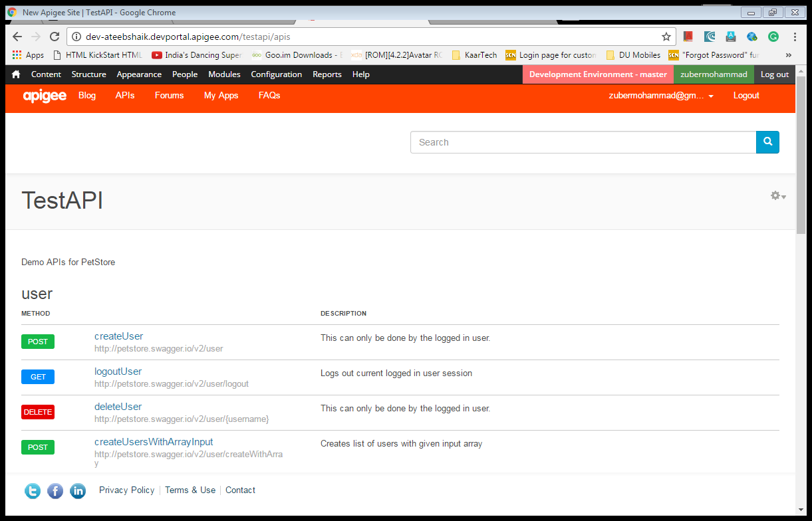
Task: Click the scrollbar down arrow
Action: (x=801, y=509)
